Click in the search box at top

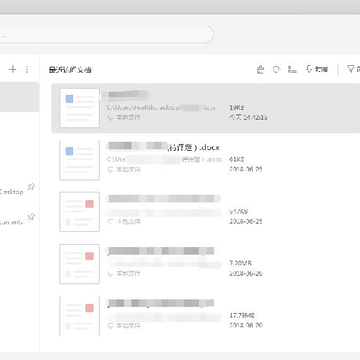tap(106, 34)
